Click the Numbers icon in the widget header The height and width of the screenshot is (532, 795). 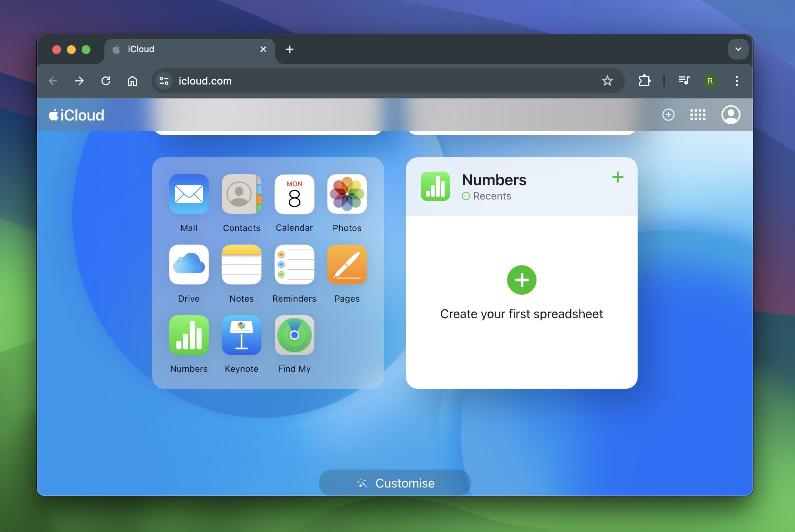pyautogui.click(x=435, y=186)
